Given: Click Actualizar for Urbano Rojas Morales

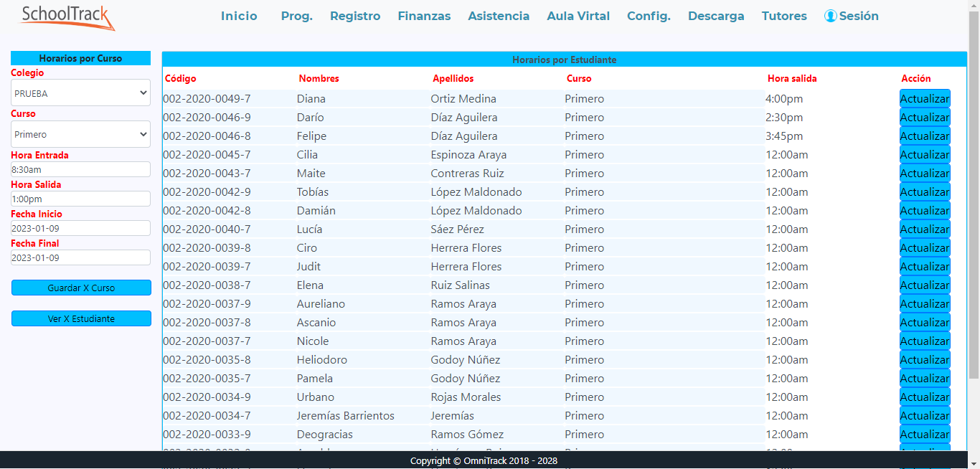Looking at the screenshot, I should pyautogui.click(x=925, y=397).
